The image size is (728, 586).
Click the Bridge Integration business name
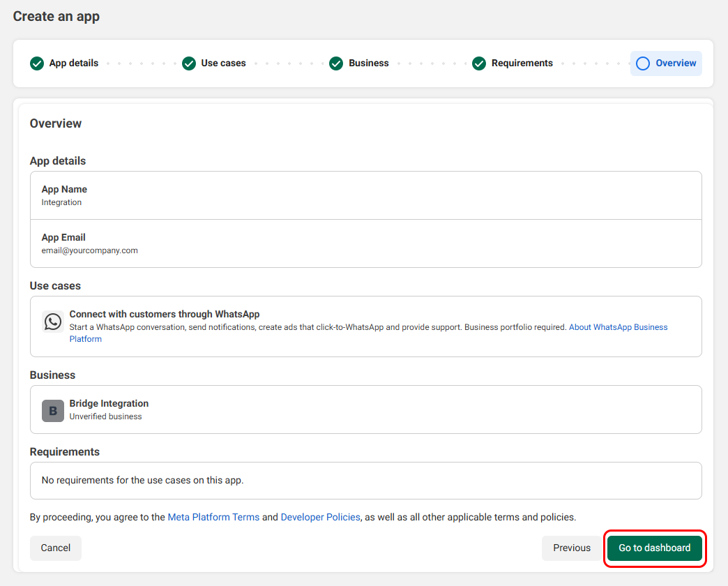[109, 403]
